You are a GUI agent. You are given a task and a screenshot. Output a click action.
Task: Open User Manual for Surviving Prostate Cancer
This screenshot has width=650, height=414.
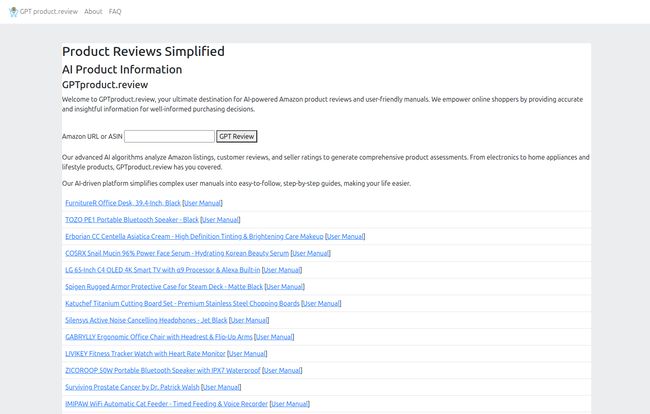[221, 387]
